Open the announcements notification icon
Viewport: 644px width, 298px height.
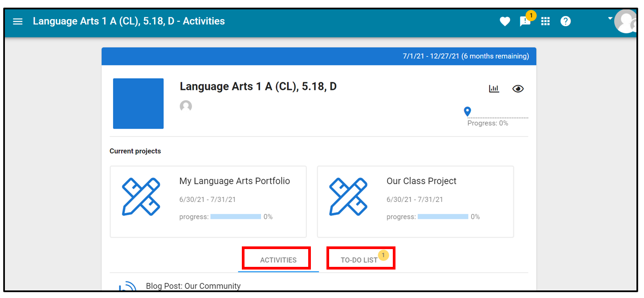(526, 21)
